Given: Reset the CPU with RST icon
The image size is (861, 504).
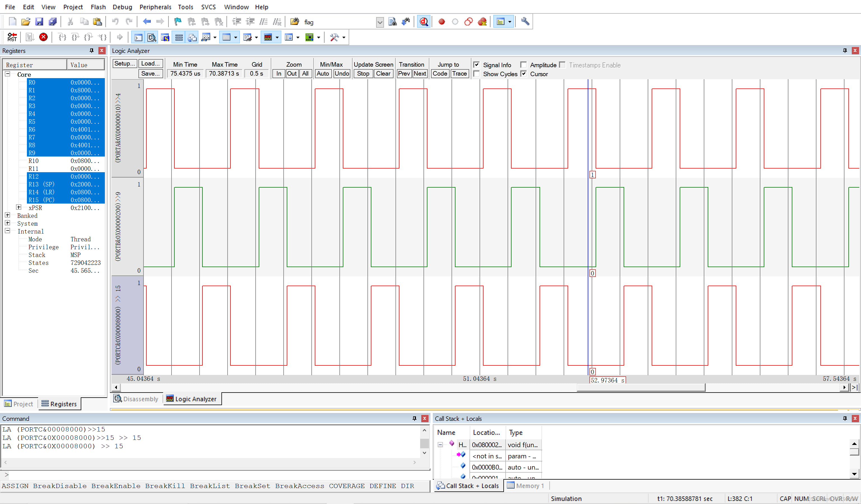Looking at the screenshot, I should [x=12, y=37].
